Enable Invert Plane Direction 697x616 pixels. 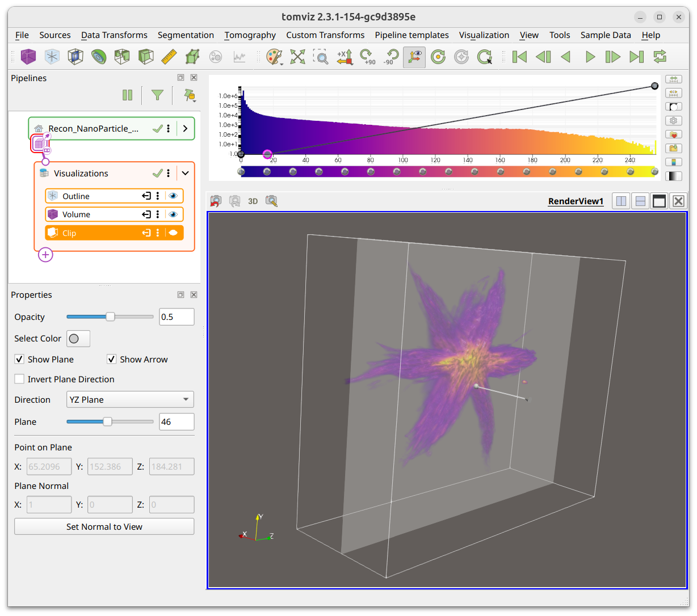19,379
